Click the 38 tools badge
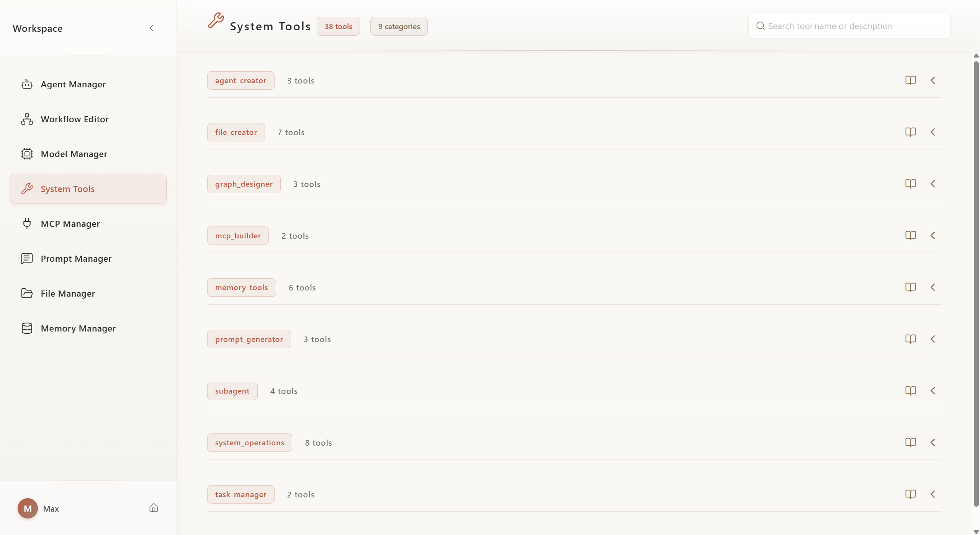 pyautogui.click(x=338, y=26)
